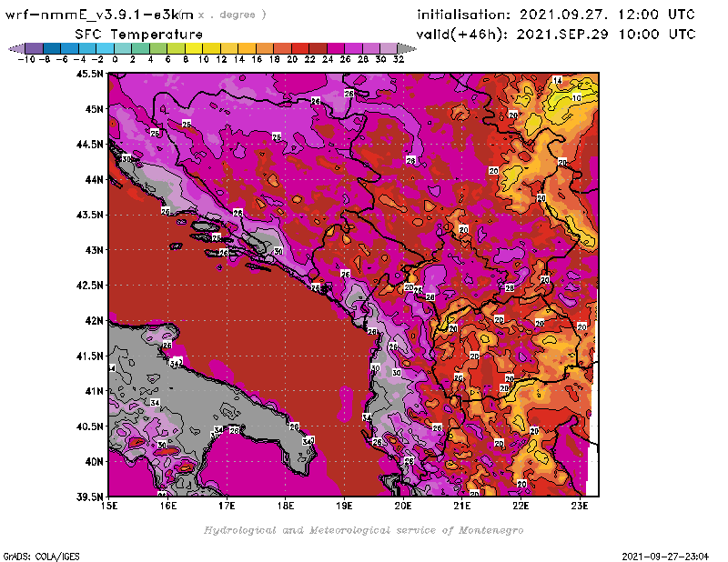
Task: Click the '45.5N' latitude label
Action: pos(90,74)
